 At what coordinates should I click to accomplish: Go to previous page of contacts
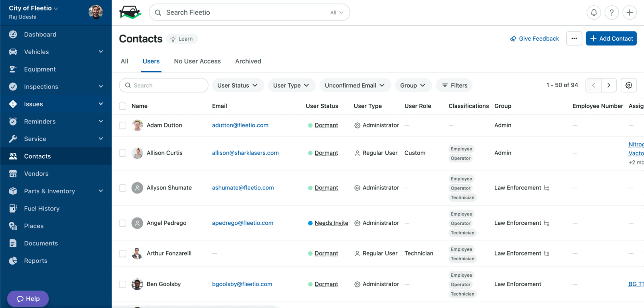click(x=593, y=85)
